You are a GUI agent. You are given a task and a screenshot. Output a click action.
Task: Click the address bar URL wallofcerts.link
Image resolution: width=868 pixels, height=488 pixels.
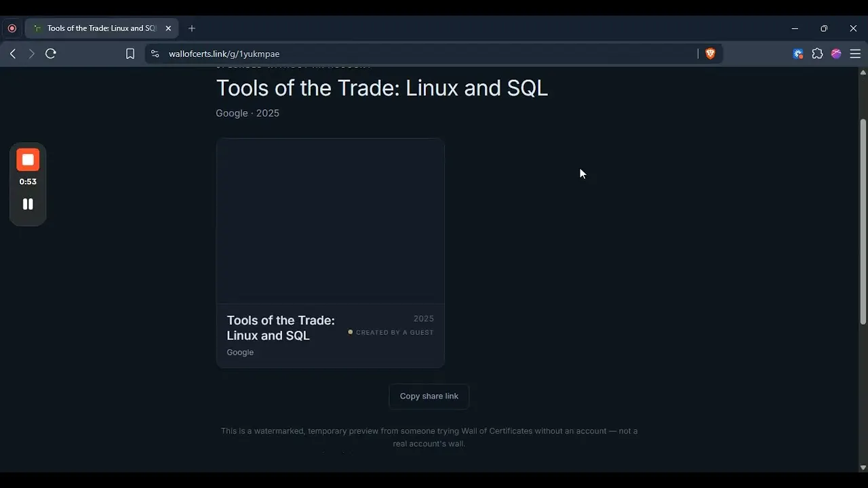224,54
